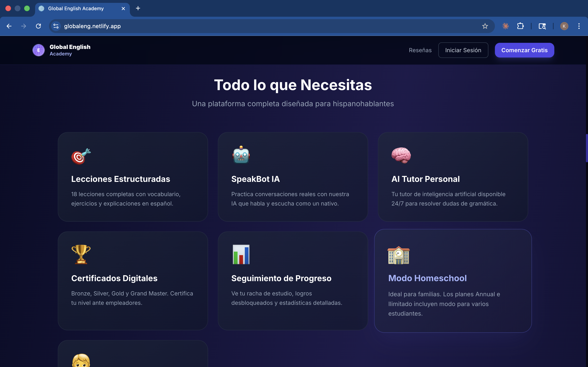This screenshot has width=588, height=367.
Task: Open the Reseñas link
Action: pyautogui.click(x=420, y=50)
